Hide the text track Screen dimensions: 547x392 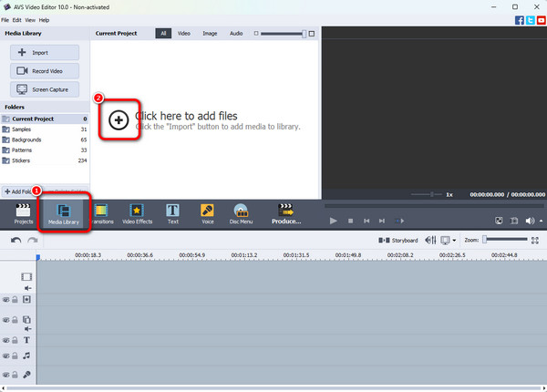(x=6, y=340)
